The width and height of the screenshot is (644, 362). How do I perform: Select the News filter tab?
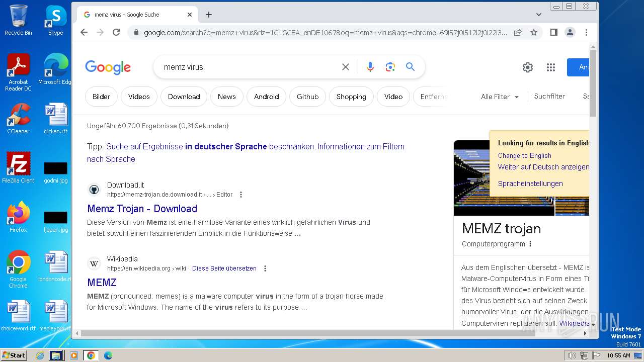[226, 97]
